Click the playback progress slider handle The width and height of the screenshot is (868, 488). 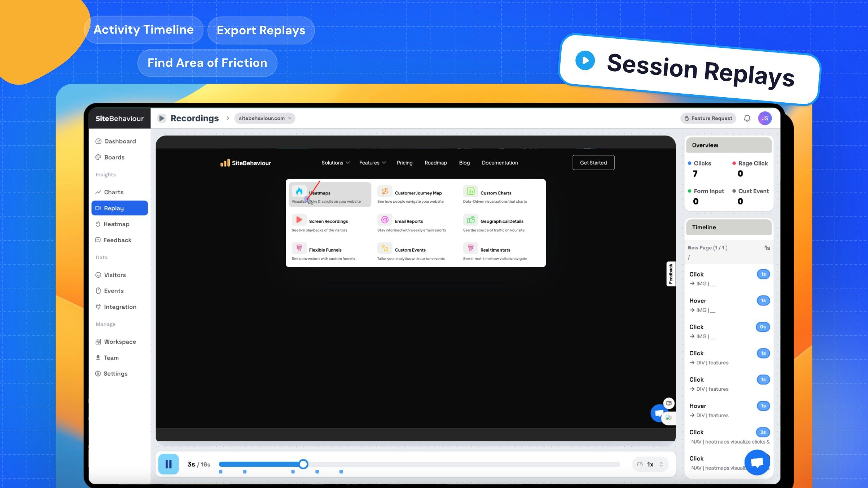[x=303, y=464]
